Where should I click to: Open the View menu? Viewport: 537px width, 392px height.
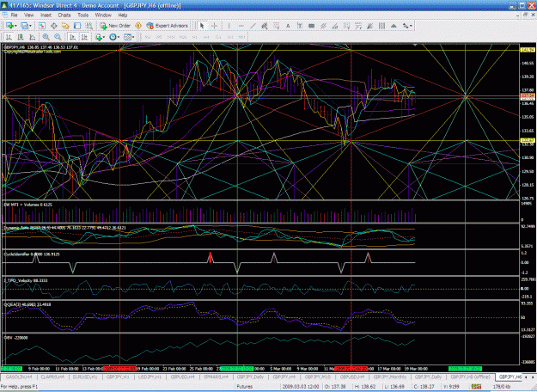point(28,15)
